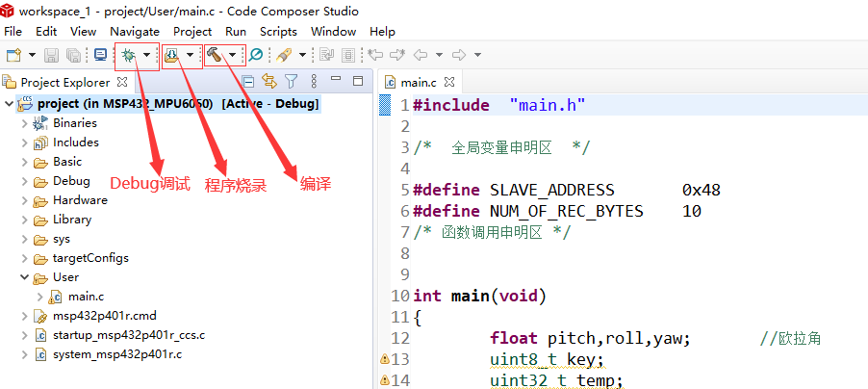
Task: Select the Hardware folder
Action: (x=80, y=200)
